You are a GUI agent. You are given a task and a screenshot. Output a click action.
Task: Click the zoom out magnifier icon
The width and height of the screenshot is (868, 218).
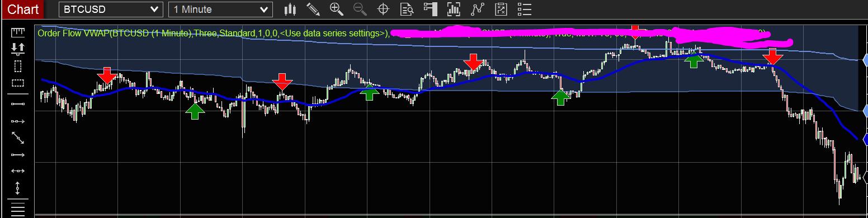tap(360, 9)
